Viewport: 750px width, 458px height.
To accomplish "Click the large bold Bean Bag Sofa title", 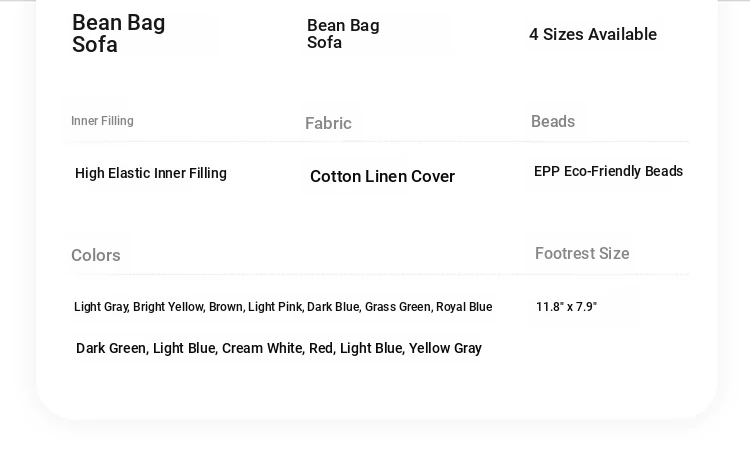I will [118, 34].
